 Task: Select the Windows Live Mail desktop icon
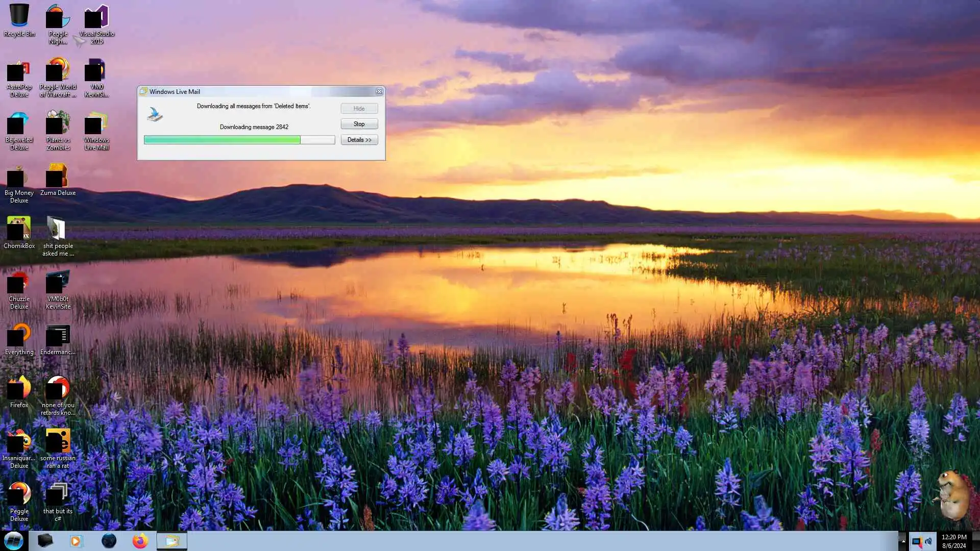96,130
